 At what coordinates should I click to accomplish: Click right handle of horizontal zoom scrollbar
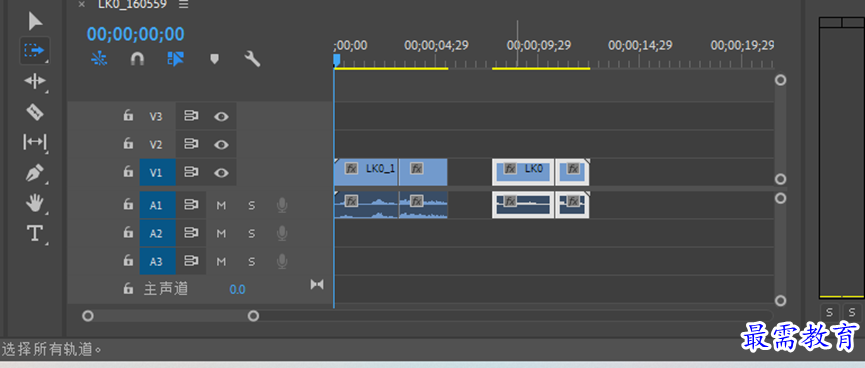[x=253, y=316]
